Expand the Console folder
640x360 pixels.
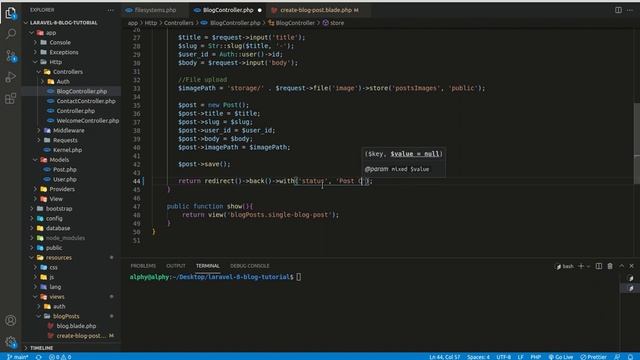[x=60, y=42]
